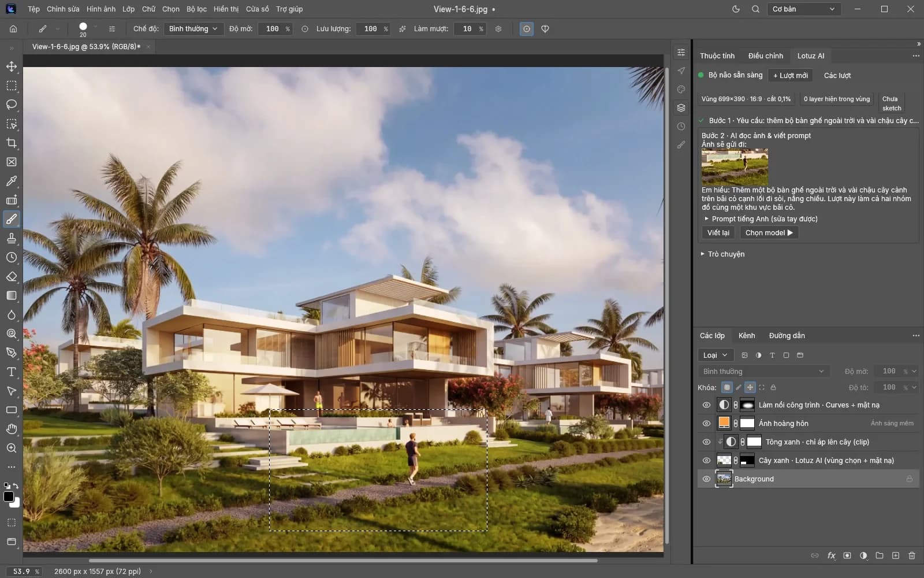Select the Zoom tool
Screen dimensions: 924x578
tap(11, 448)
